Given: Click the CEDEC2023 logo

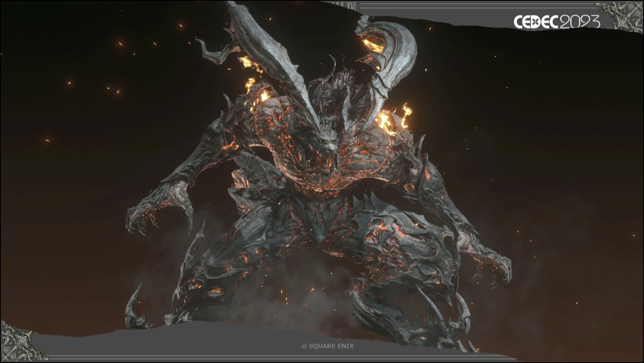Looking at the screenshot, I should 556,22.
